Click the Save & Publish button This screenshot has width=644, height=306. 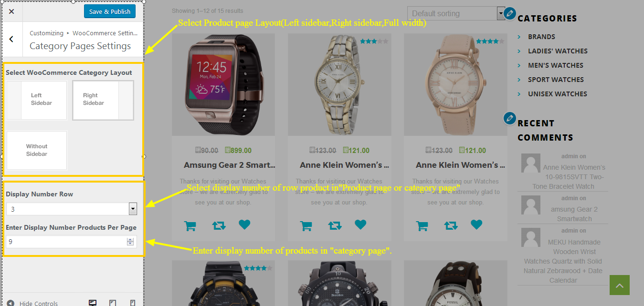tap(110, 11)
